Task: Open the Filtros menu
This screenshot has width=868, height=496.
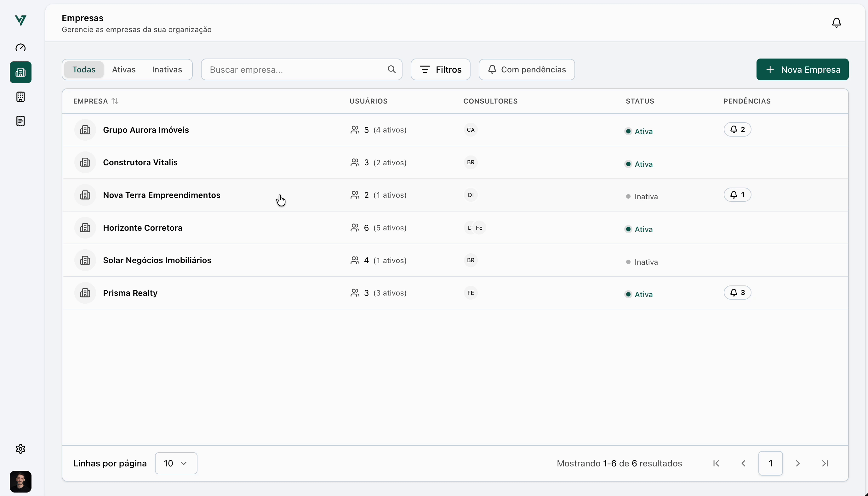Action: [x=440, y=70]
